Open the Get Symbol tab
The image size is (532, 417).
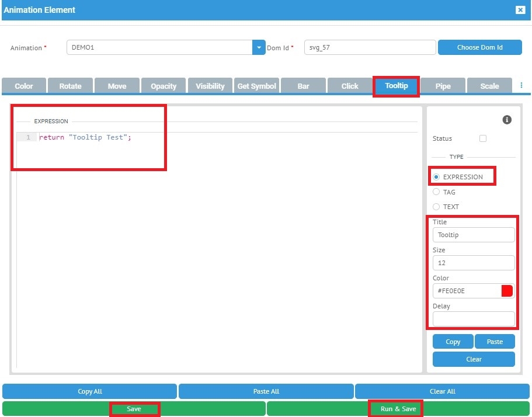point(256,86)
